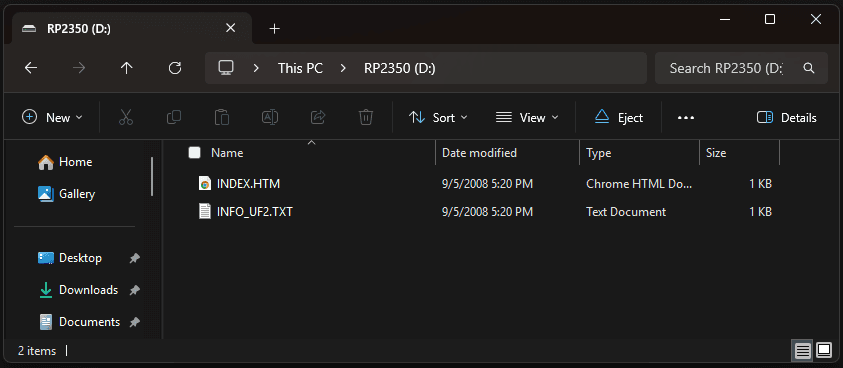Go up one folder level
Screen dimensions: 843x368
point(126,68)
